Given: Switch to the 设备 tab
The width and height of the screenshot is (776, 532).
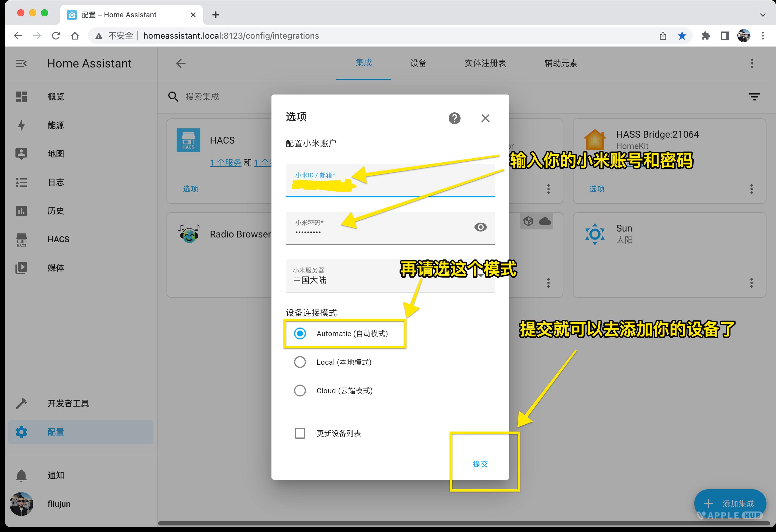Looking at the screenshot, I should coord(418,63).
